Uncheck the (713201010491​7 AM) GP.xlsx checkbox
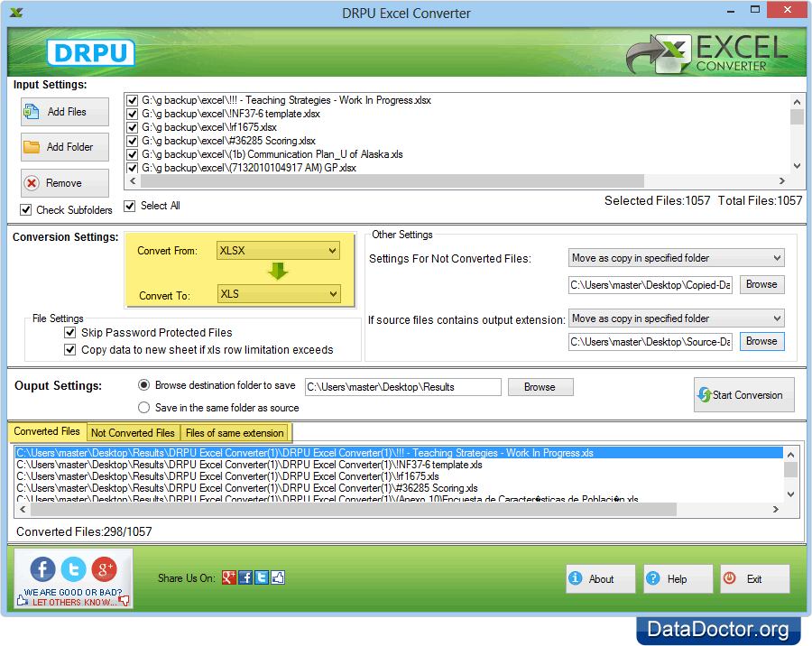 (x=132, y=168)
